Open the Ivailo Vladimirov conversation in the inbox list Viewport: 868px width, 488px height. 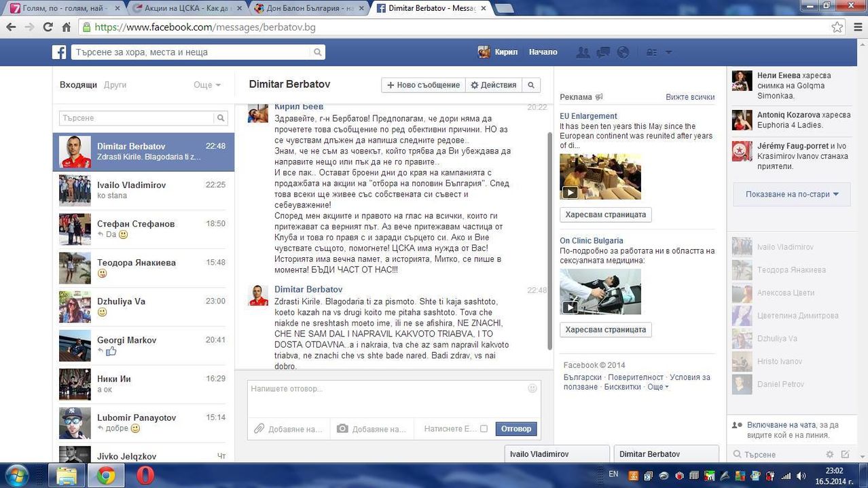click(143, 191)
